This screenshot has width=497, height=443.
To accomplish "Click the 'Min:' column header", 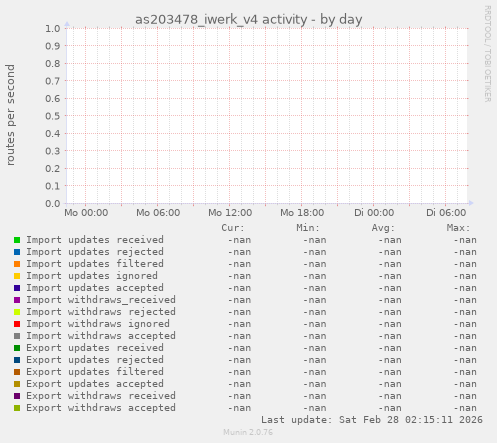I will point(308,228).
